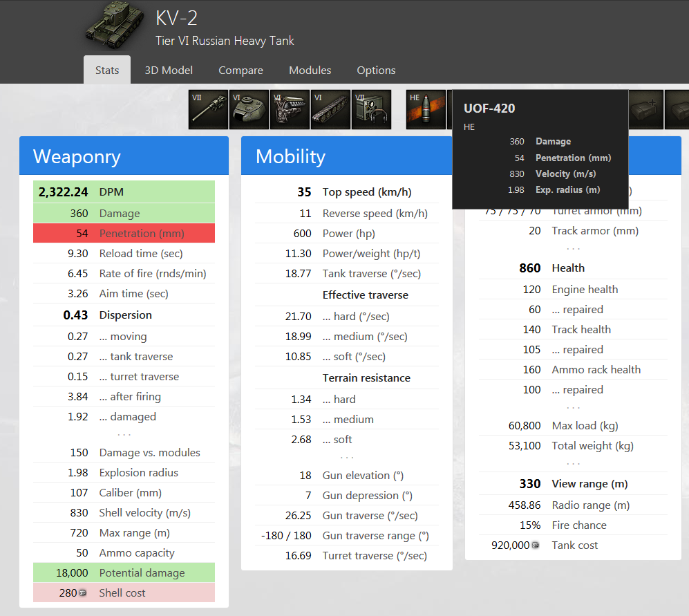The height and width of the screenshot is (616, 689).
Task: Switch to the 3D Model tab
Action: click(x=169, y=70)
